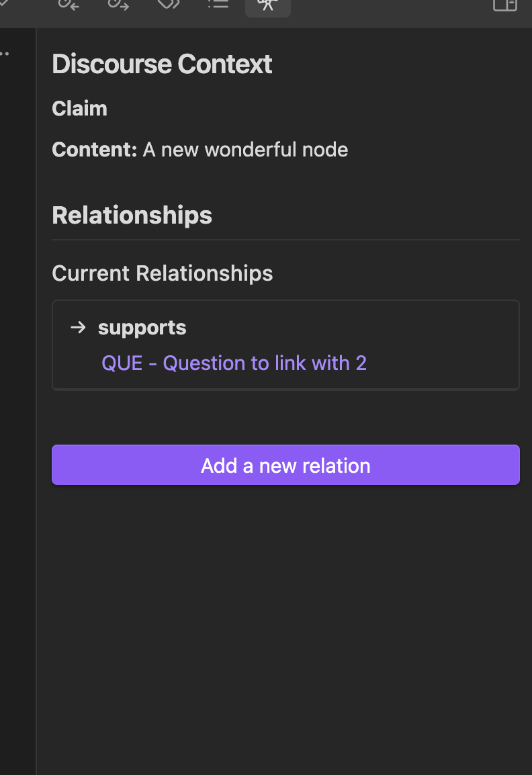Open the Outgoing links pane icon
Image resolution: width=532 pixels, height=775 pixels.
(x=119, y=5)
